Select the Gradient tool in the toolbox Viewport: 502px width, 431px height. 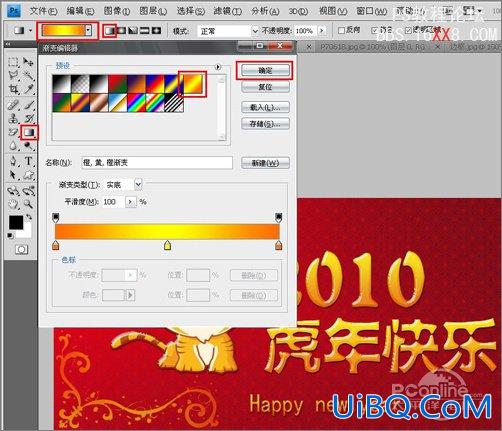[29, 132]
